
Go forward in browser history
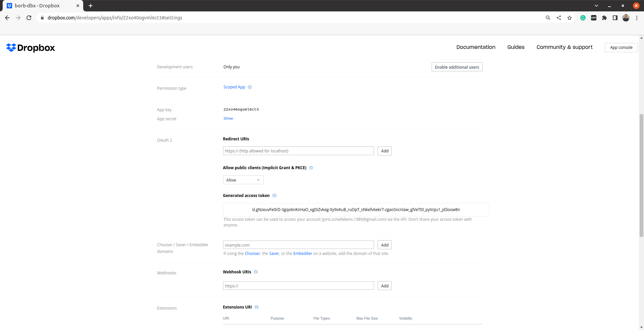pos(18,18)
